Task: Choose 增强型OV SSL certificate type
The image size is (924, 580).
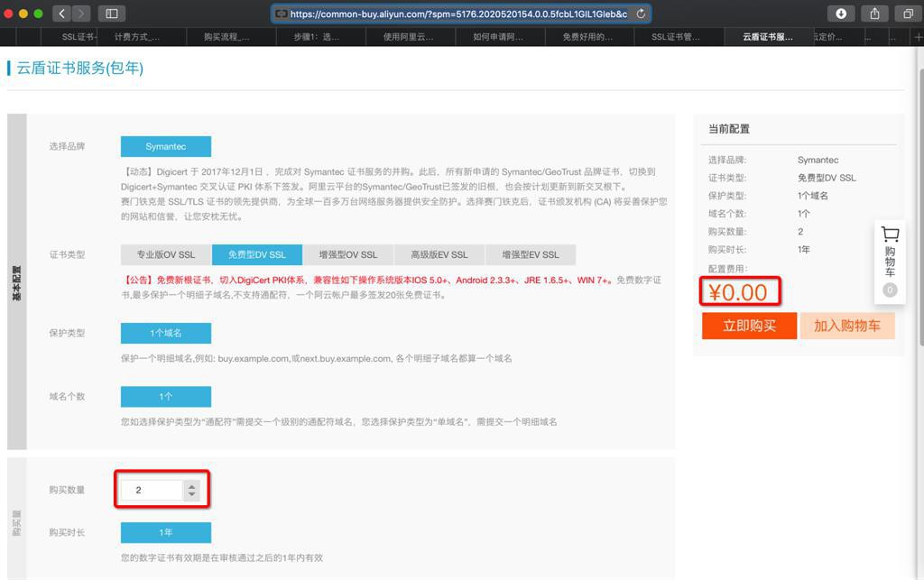Action: (348, 255)
